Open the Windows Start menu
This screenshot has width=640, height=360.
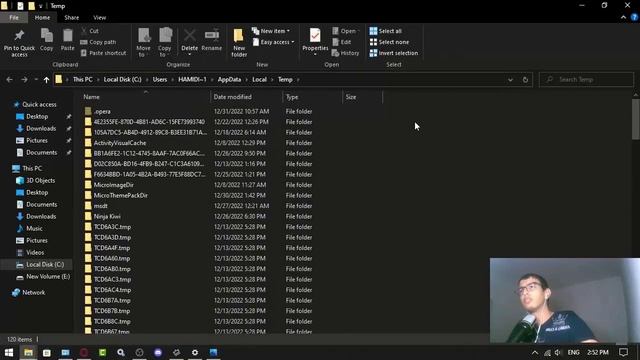9,352
